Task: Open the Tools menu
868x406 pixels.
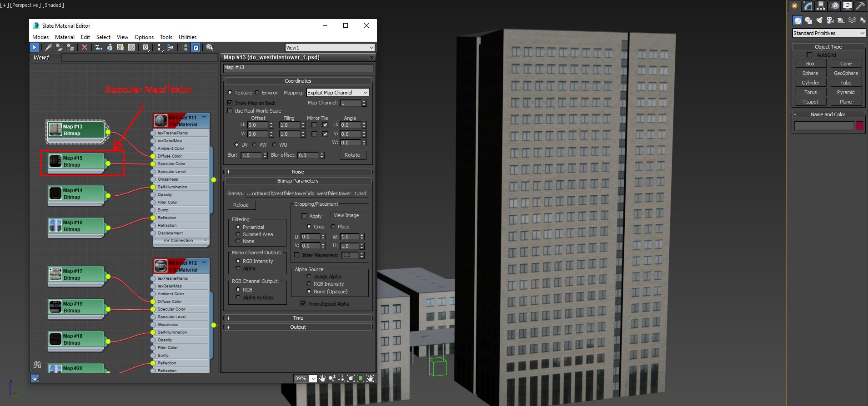Action: pos(166,37)
